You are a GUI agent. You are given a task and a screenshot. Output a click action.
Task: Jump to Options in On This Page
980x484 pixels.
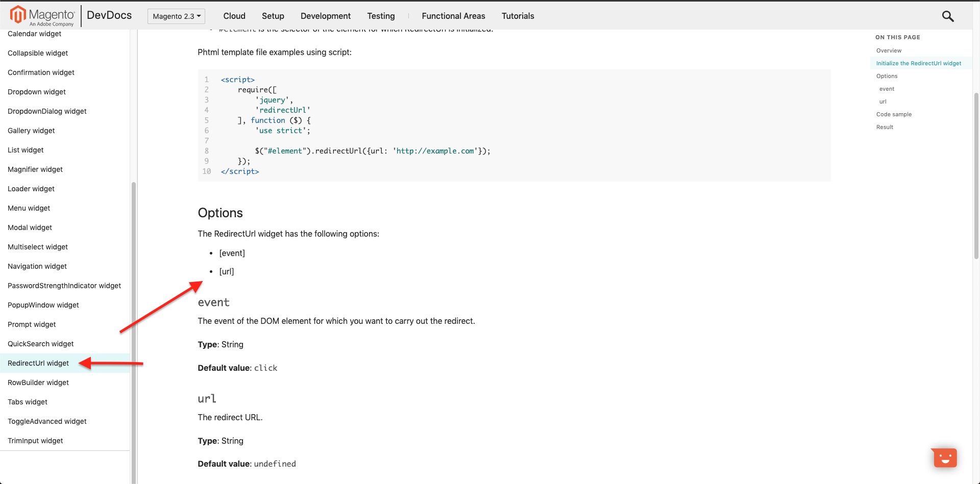click(887, 76)
